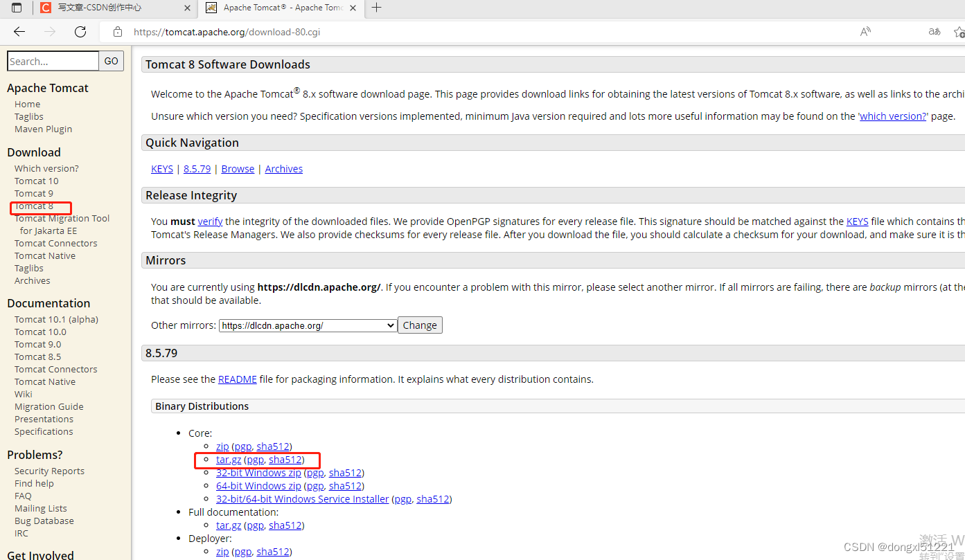Screen dimensions: 965x560
Task: Open Tomcat 10.0 documentation
Action: point(40,332)
